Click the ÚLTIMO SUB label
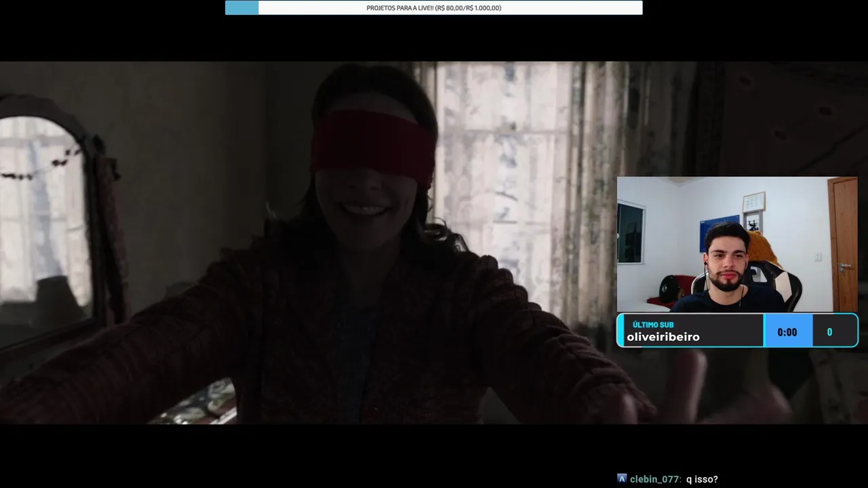 click(x=653, y=325)
